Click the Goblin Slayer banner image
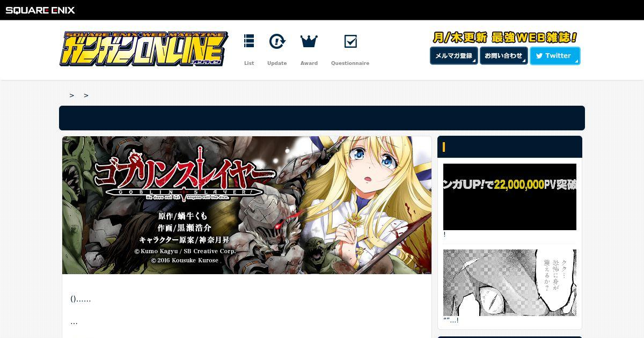Viewport: 644px width, 338px height. point(247,205)
